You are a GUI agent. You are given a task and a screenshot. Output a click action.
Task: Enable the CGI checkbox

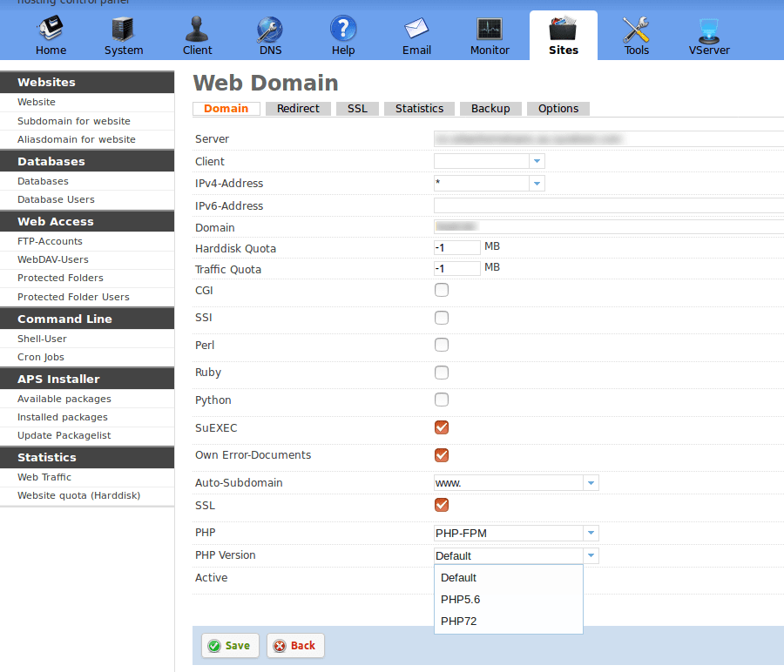(442, 290)
